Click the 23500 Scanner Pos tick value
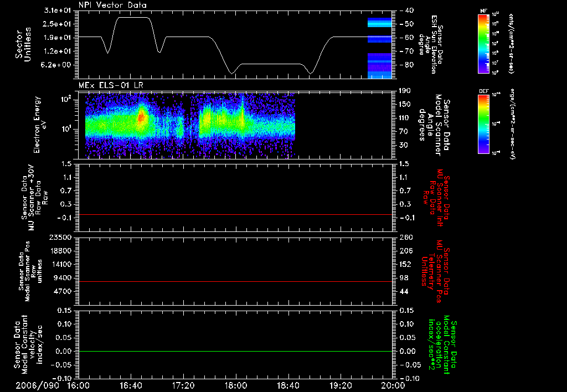 coord(60,238)
